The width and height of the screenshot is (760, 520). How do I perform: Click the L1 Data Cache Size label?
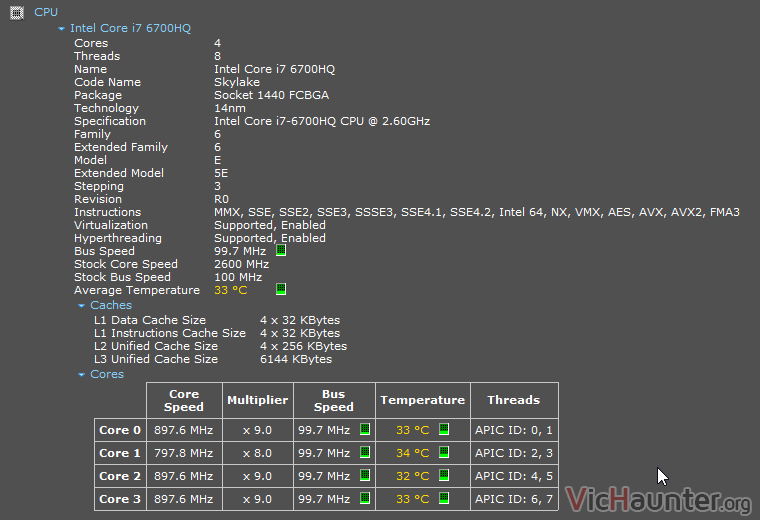(x=150, y=320)
